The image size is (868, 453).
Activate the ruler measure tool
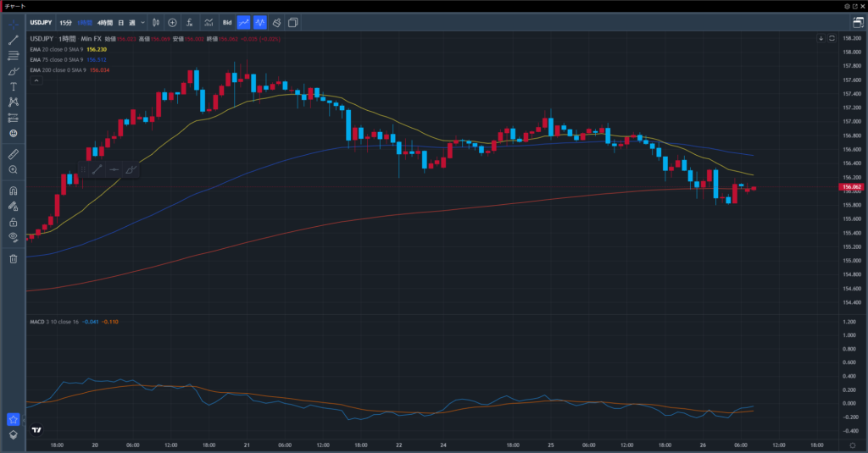[13, 154]
